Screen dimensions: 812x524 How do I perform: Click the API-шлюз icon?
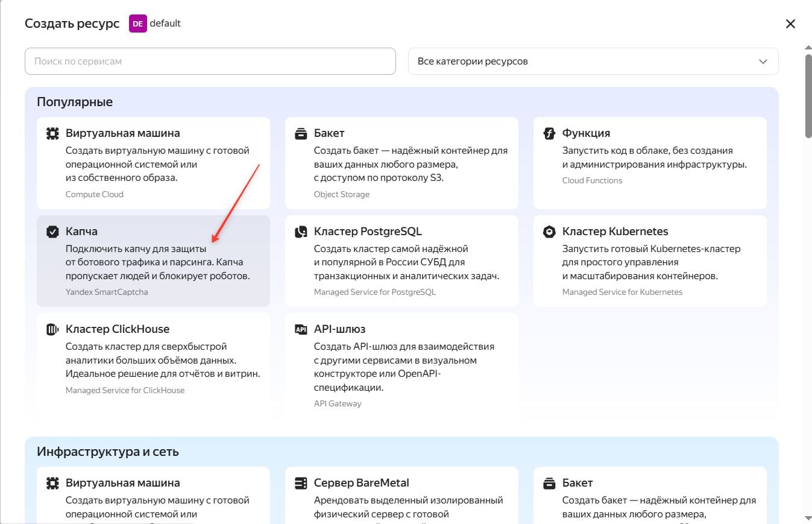pyautogui.click(x=301, y=329)
